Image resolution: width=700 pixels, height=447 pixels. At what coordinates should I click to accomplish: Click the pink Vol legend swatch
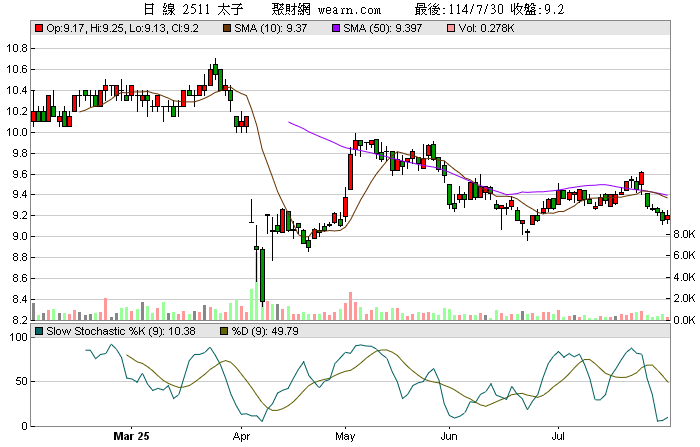point(451,28)
